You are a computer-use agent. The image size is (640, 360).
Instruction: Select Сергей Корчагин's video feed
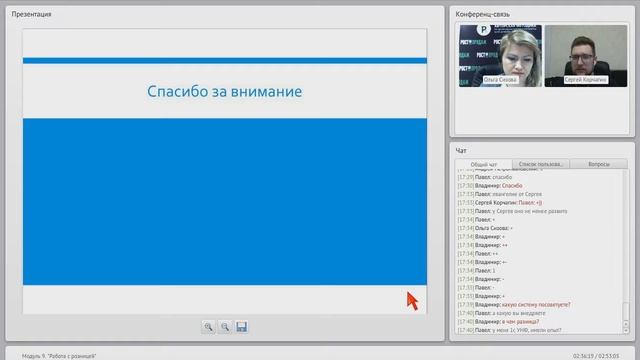point(586,56)
